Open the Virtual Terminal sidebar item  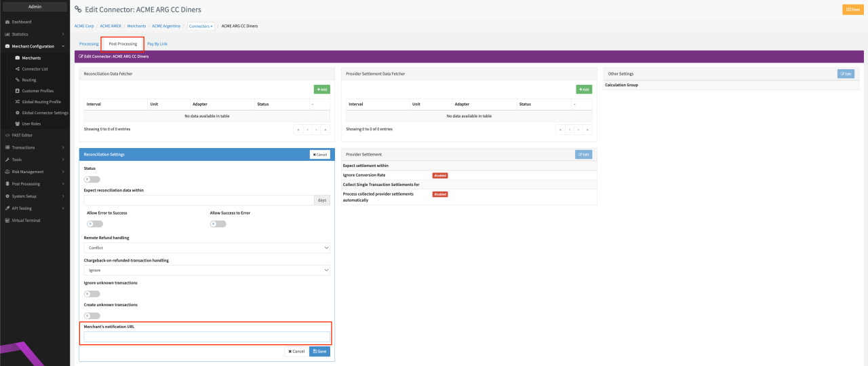coord(26,221)
